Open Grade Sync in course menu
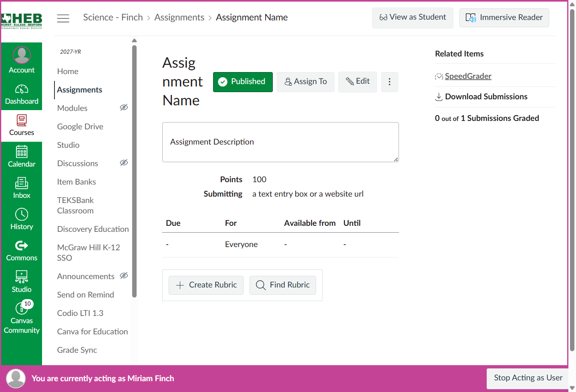This screenshot has height=392, width=576. (x=77, y=350)
